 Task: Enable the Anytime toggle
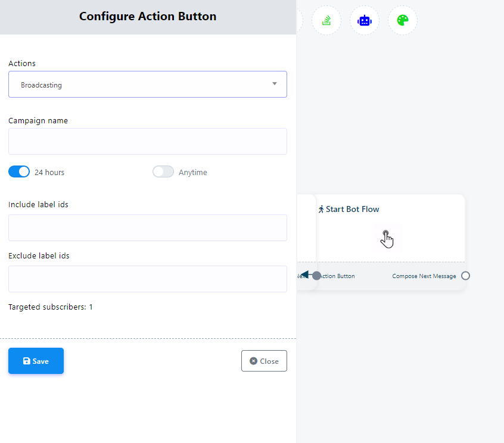pos(163,172)
